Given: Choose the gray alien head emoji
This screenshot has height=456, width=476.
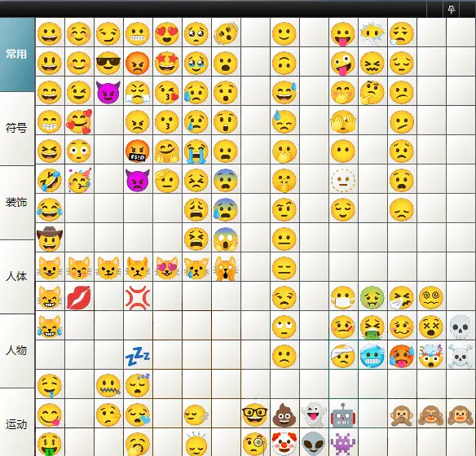Looking at the screenshot, I should click(314, 444).
